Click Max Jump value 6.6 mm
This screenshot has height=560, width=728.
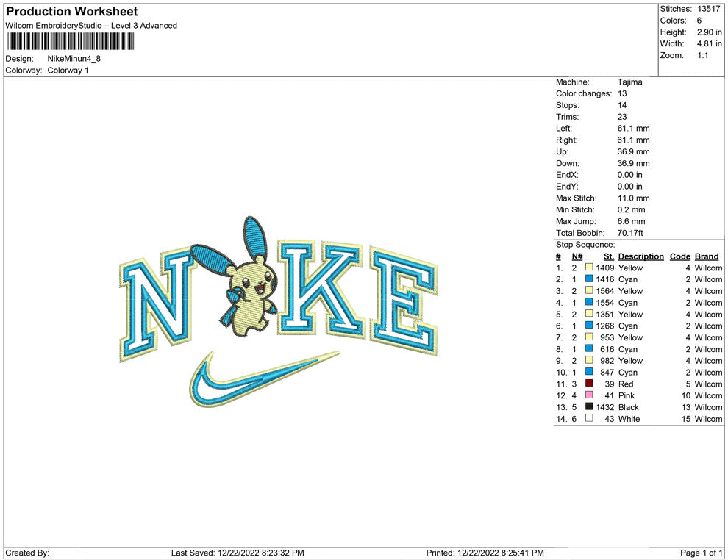click(x=632, y=221)
